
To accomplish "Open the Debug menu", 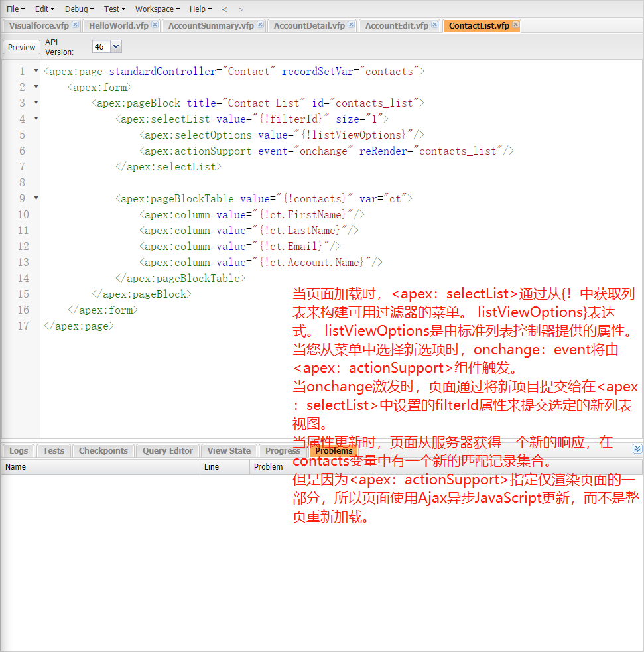I will coord(79,9).
